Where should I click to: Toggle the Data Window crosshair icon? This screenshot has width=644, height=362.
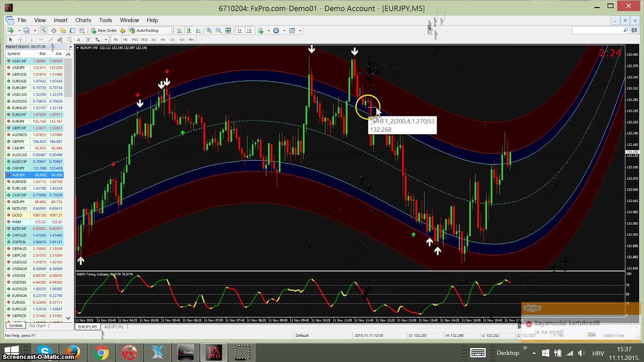(54, 31)
